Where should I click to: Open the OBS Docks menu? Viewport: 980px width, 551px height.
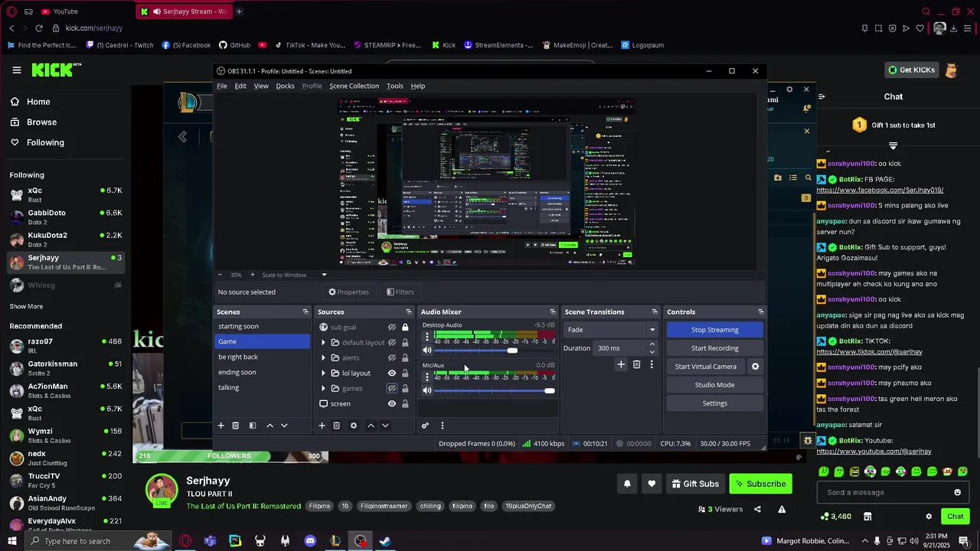click(285, 86)
